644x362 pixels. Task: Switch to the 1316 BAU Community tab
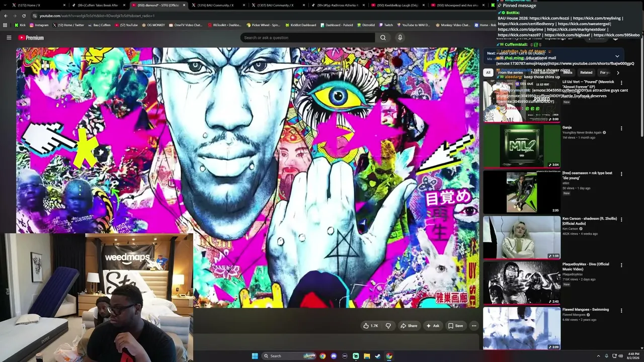pos(218,5)
